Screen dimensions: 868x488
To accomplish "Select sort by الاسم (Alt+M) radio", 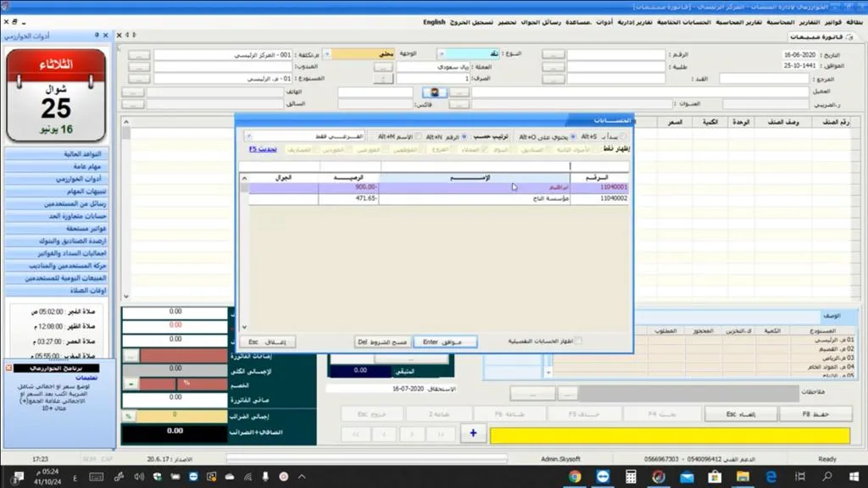I will point(418,136).
